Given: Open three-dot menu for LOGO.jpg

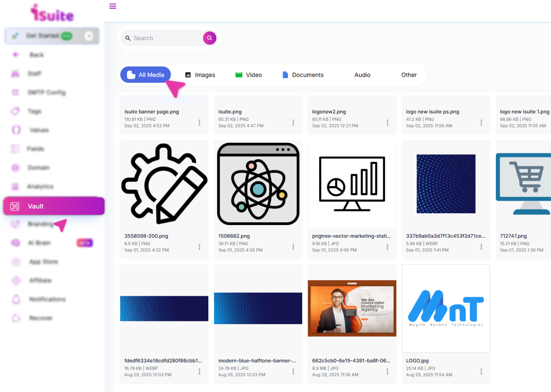Looking at the screenshot, I should pos(481,371).
